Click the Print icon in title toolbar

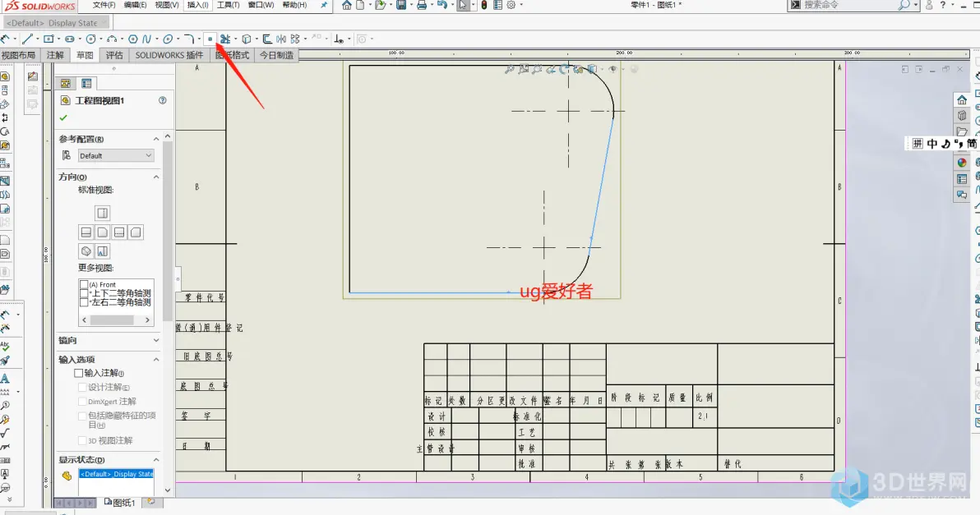pos(422,5)
